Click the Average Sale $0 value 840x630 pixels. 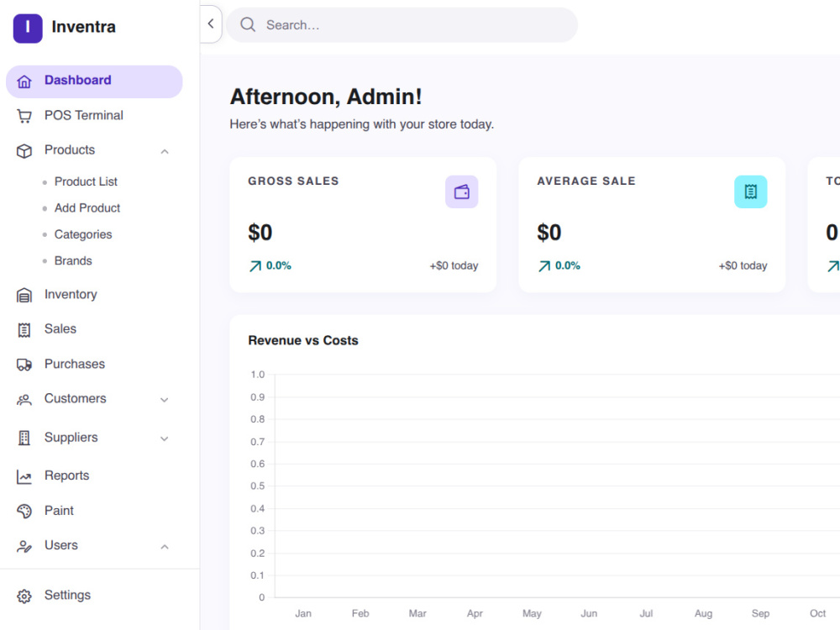pos(549,233)
